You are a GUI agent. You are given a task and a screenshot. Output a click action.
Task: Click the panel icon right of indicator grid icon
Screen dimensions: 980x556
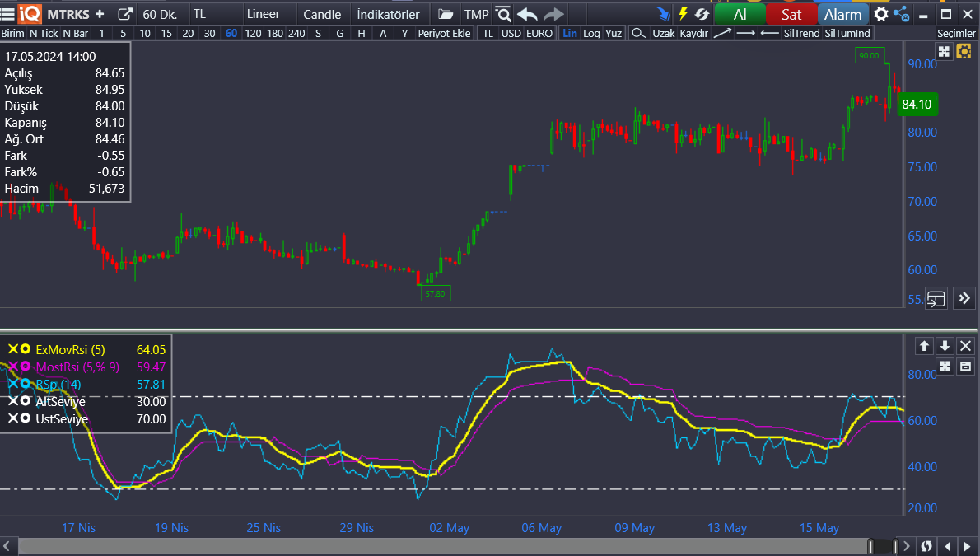coord(966,367)
